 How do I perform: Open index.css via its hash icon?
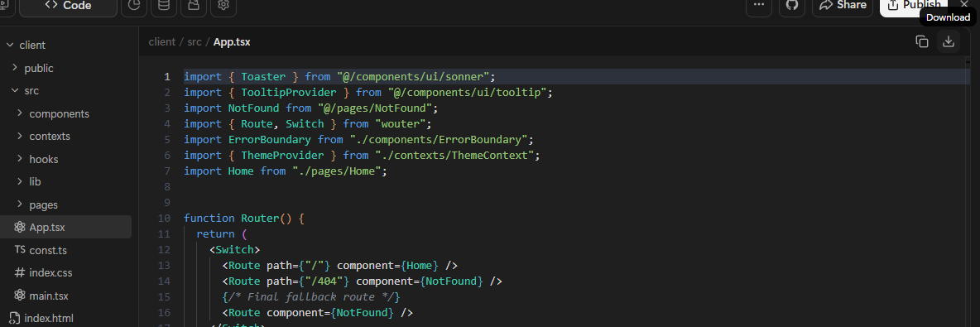(20, 272)
